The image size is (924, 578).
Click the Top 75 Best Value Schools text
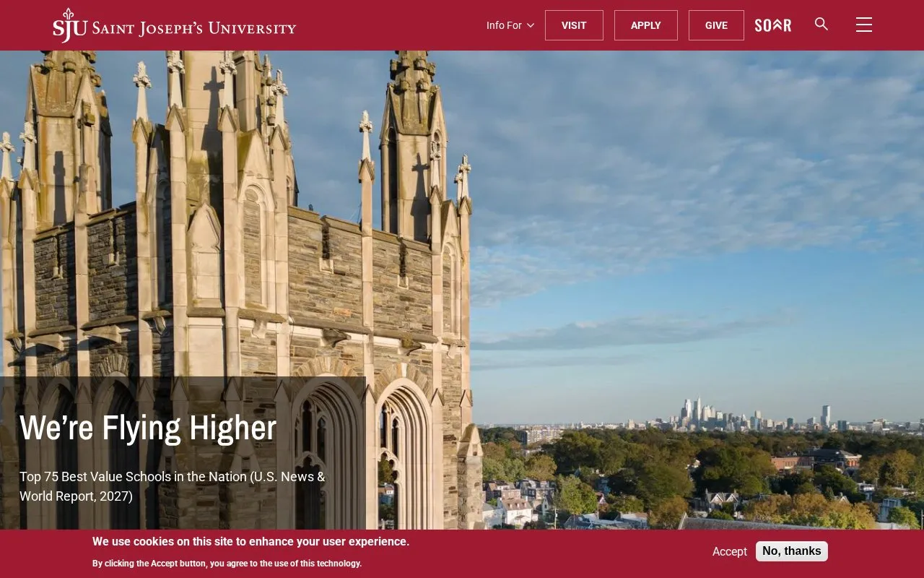[x=173, y=486]
